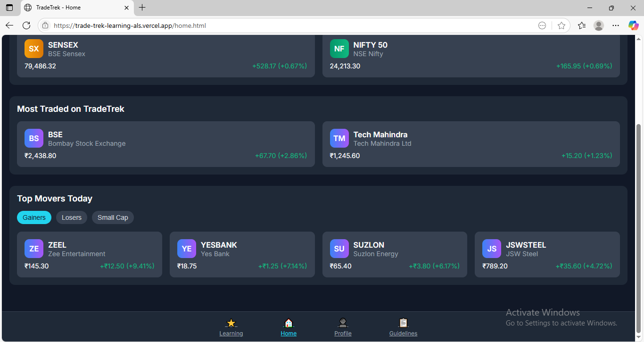The image size is (644, 342).
Task: Click the orange SX Sensex logo badge
Action: click(x=34, y=49)
